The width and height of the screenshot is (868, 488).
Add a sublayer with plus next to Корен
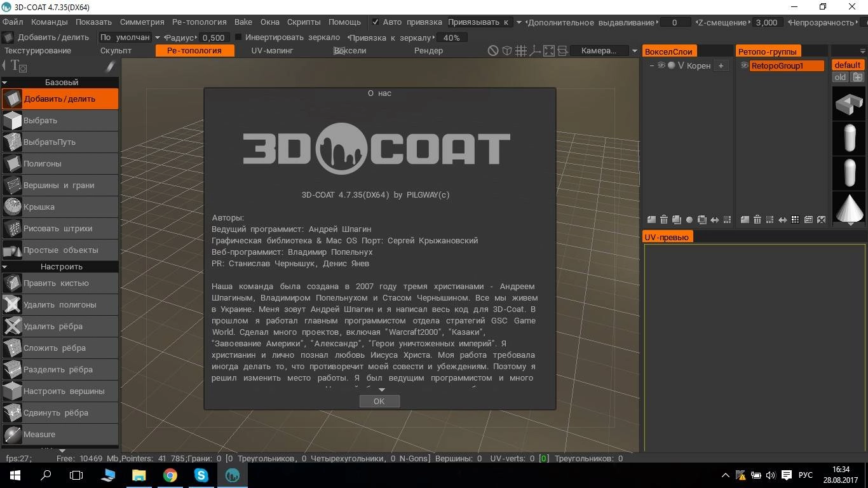(x=721, y=65)
